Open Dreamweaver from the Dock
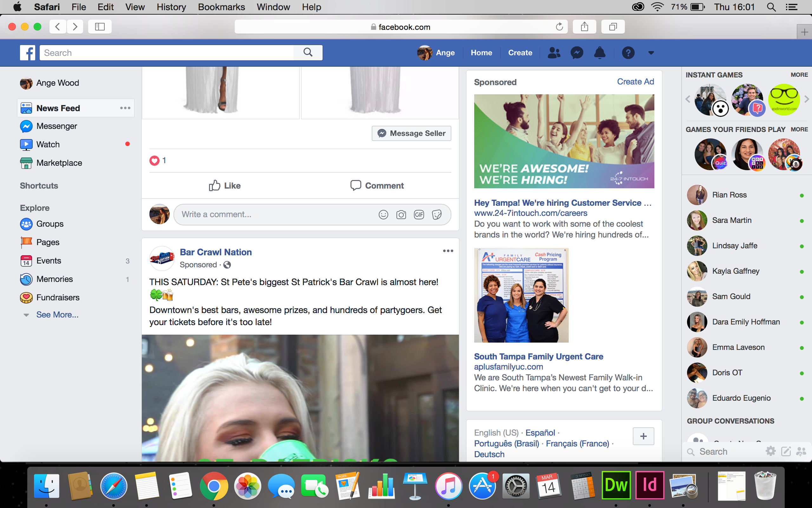 [x=616, y=485]
